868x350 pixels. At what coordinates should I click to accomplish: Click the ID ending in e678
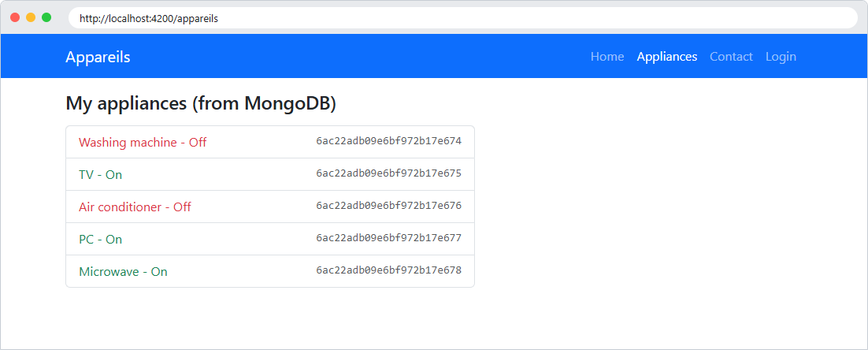point(388,270)
